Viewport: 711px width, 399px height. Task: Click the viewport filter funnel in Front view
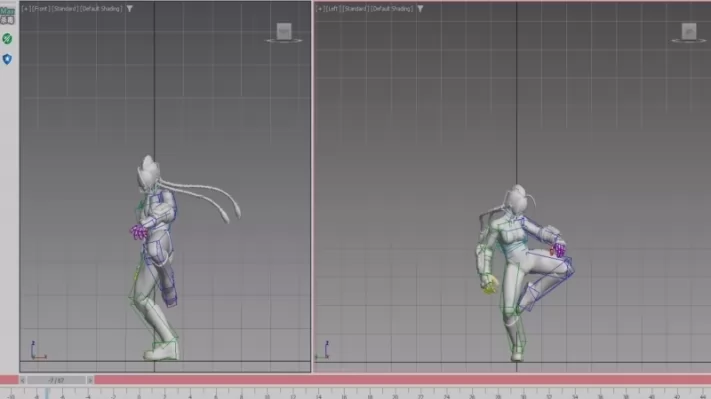click(130, 9)
